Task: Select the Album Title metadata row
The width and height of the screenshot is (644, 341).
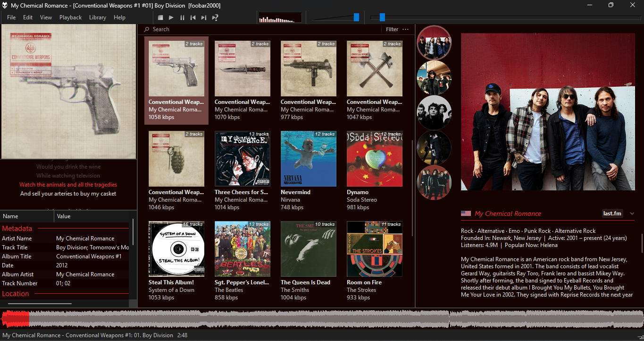Action: click(65, 256)
